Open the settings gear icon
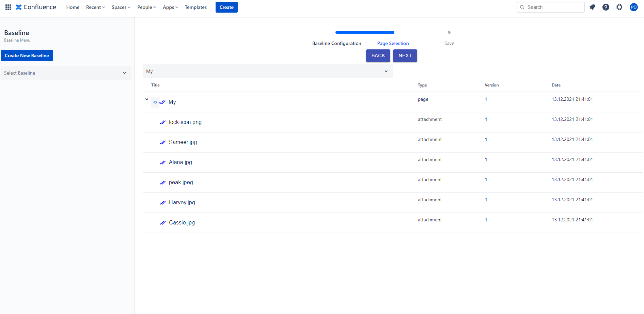 pyautogui.click(x=619, y=7)
